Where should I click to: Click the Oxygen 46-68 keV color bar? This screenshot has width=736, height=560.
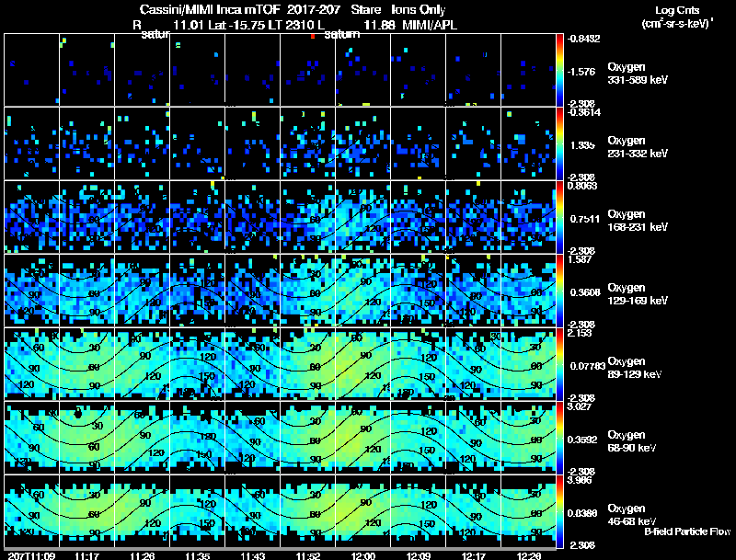[559, 511]
